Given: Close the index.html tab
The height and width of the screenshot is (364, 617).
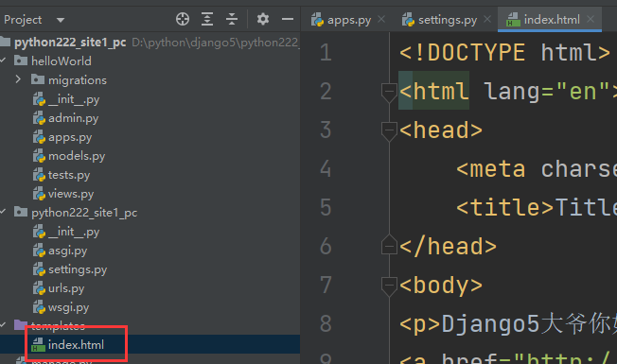Looking at the screenshot, I should pos(591,19).
